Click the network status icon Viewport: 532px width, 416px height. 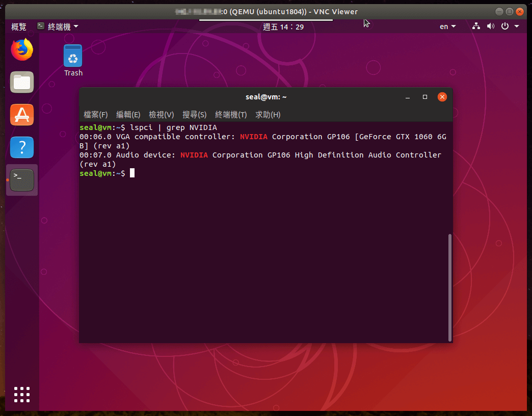click(x=476, y=27)
